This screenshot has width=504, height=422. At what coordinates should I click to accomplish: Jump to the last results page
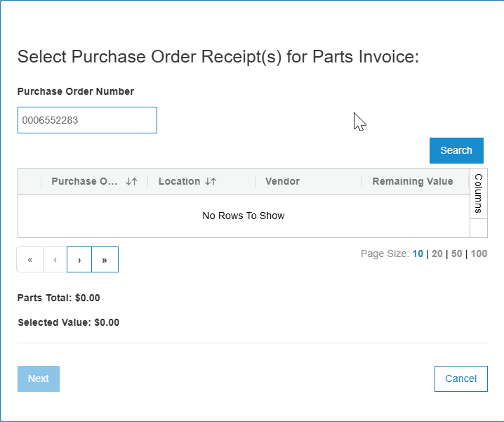click(x=105, y=259)
